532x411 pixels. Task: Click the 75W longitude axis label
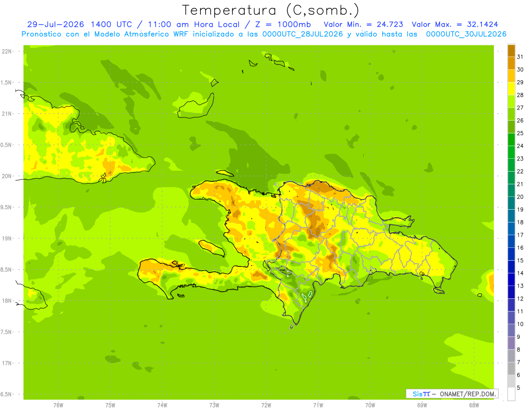click(110, 405)
